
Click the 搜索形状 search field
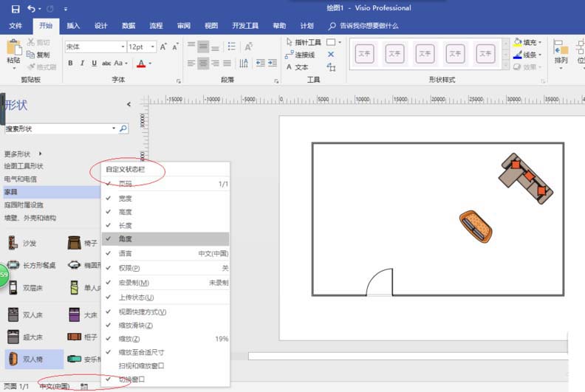pos(58,128)
